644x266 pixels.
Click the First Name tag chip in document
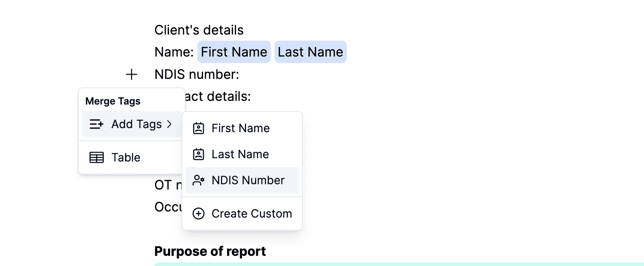(x=234, y=52)
